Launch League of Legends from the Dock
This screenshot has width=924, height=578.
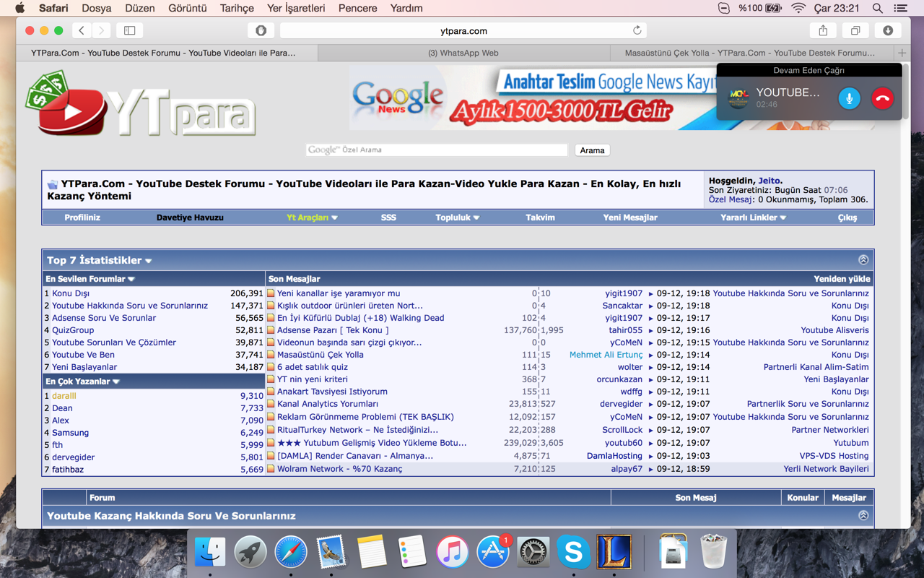click(x=614, y=553)
